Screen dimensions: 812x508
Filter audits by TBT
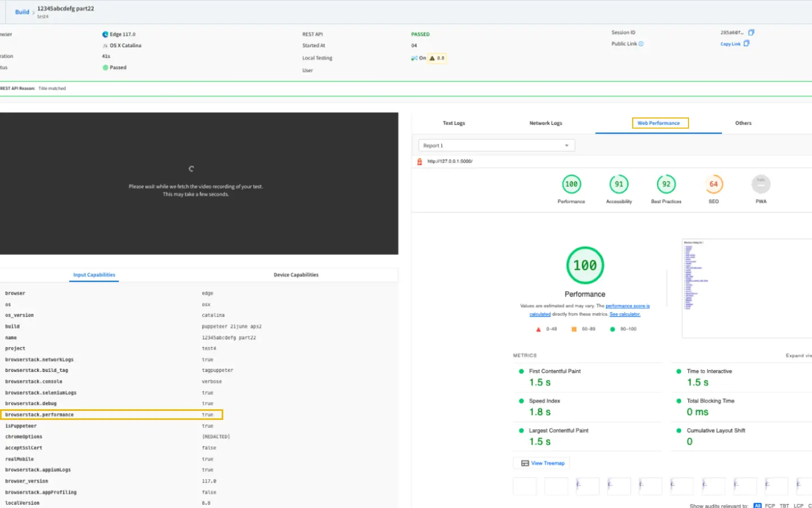click(784, 505)
